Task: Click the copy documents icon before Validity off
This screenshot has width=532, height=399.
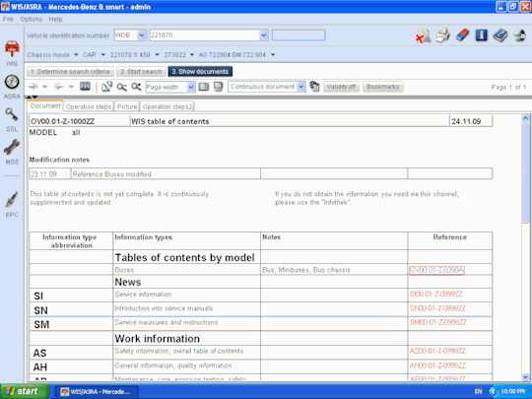Action: pyautogui.click(x=314, y=87)
